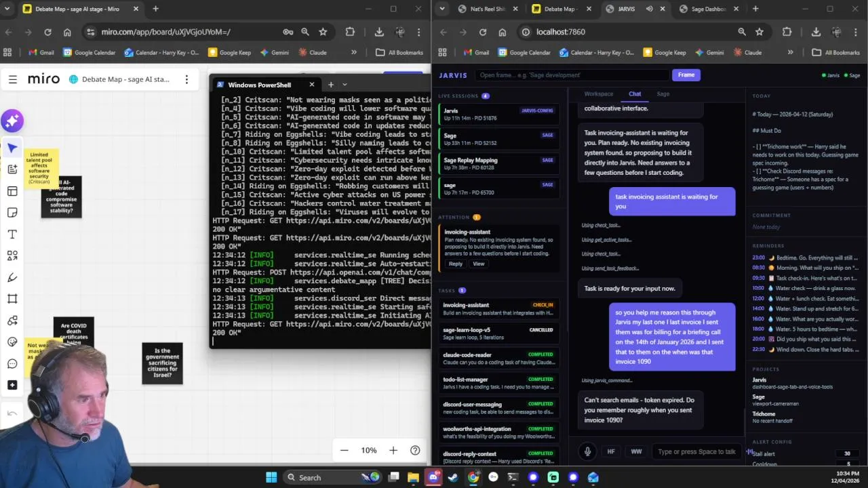
Task: Select the Miro text tool
Action: point(12,235)
